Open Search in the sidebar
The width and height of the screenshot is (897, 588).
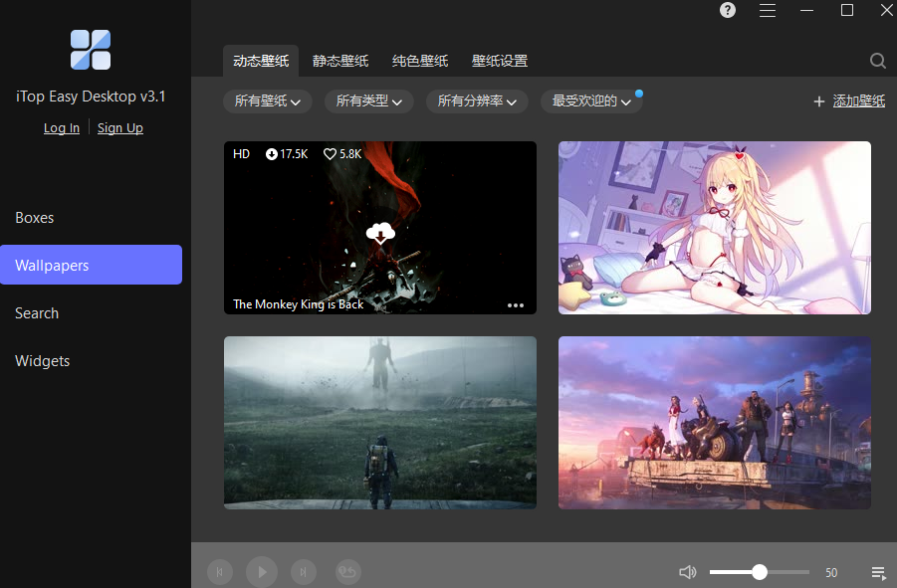[37, 313]
